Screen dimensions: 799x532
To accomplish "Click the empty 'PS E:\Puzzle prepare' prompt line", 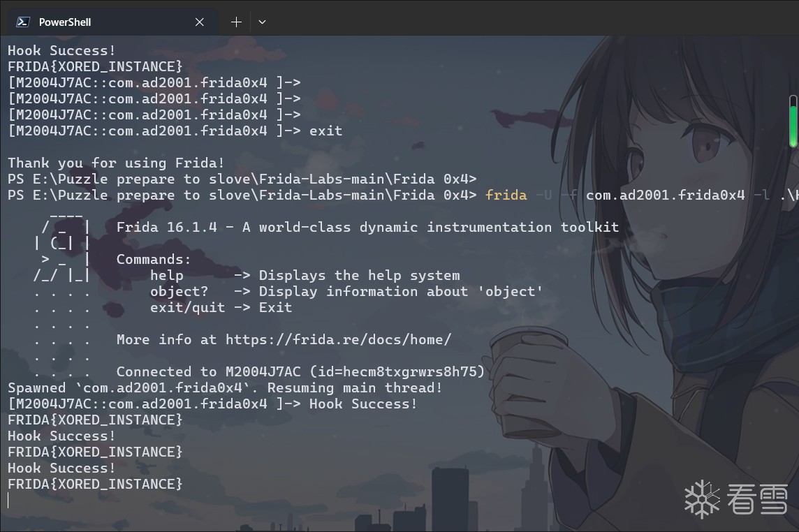I will tap(242, 179).
